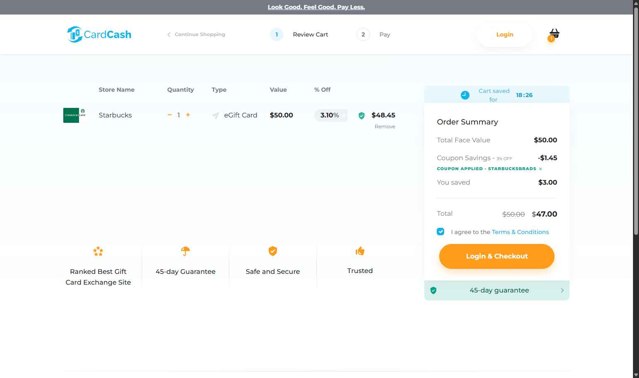Click the $3.00 You saved amount

547,182
